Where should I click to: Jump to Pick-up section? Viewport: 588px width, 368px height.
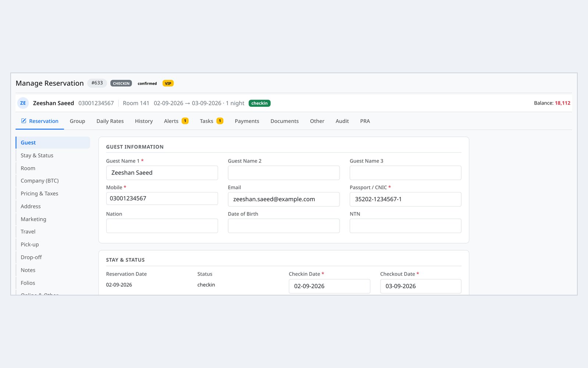coord(53,244)
